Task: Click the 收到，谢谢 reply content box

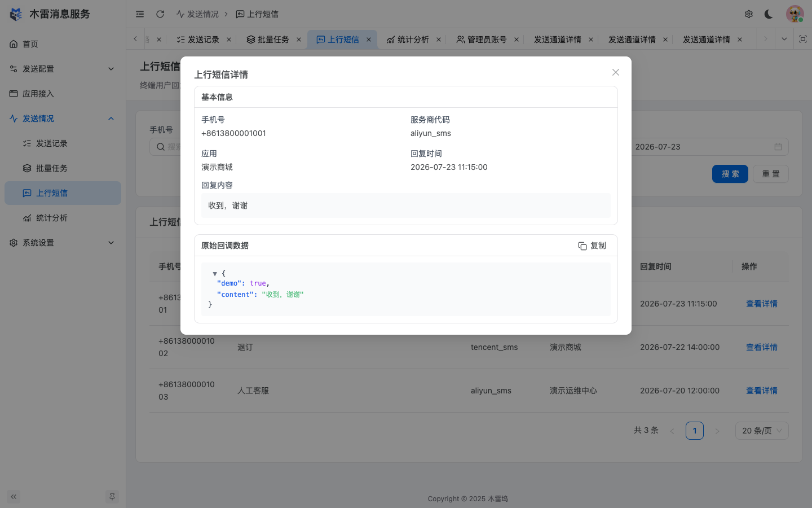Action: click(406, 205)
